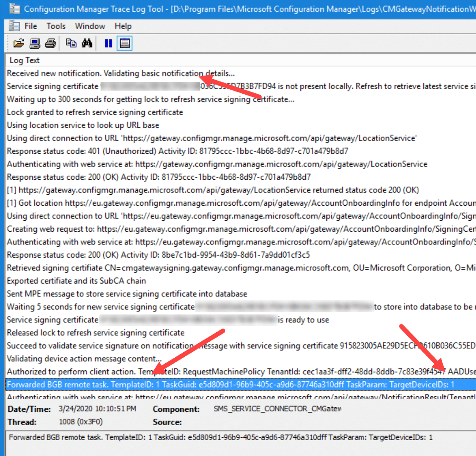Select row 'Released lock to refresh service signing certificate'

(241, 333)
